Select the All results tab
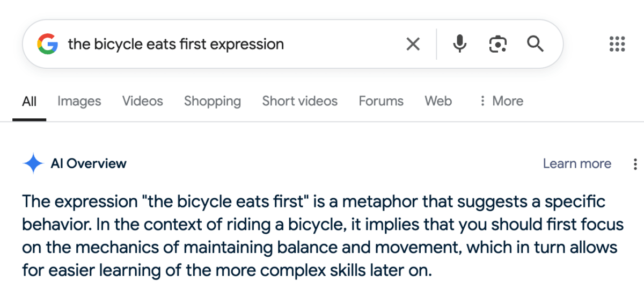Screen dimensions: 644x295 30,101
